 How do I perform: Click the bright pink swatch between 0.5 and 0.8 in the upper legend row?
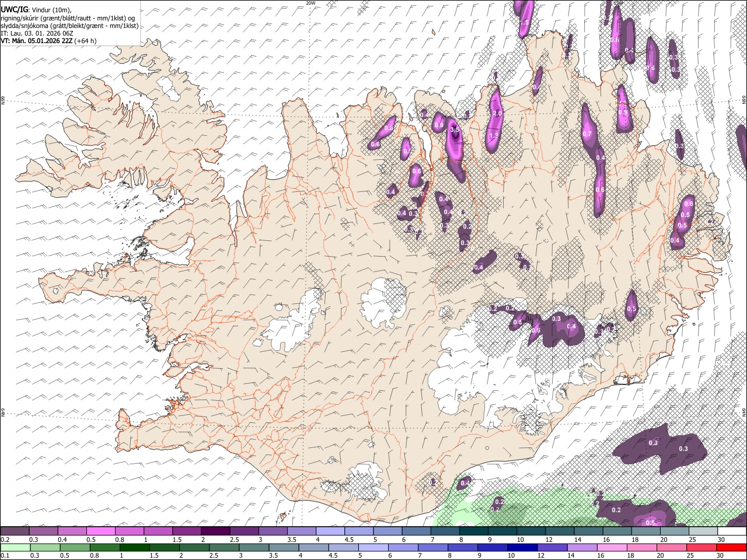(100, 531)
